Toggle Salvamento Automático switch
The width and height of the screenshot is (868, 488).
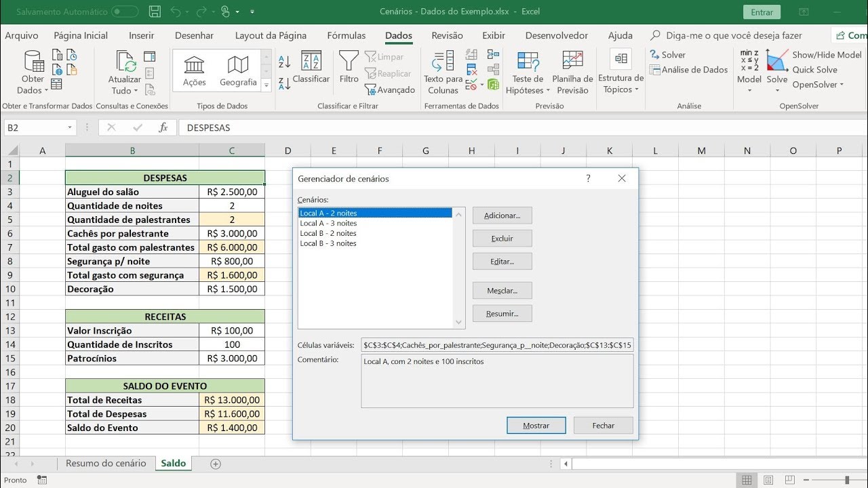(124, 12)
